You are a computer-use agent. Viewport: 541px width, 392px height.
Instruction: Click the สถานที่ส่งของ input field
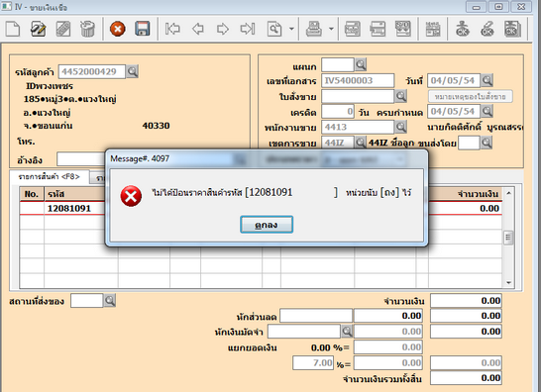87,301
